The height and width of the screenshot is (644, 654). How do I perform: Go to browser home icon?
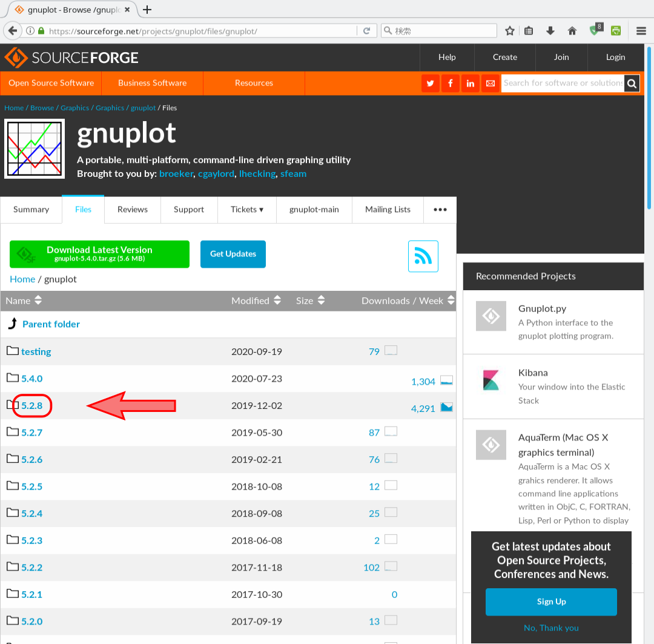[x=572, y=31]
